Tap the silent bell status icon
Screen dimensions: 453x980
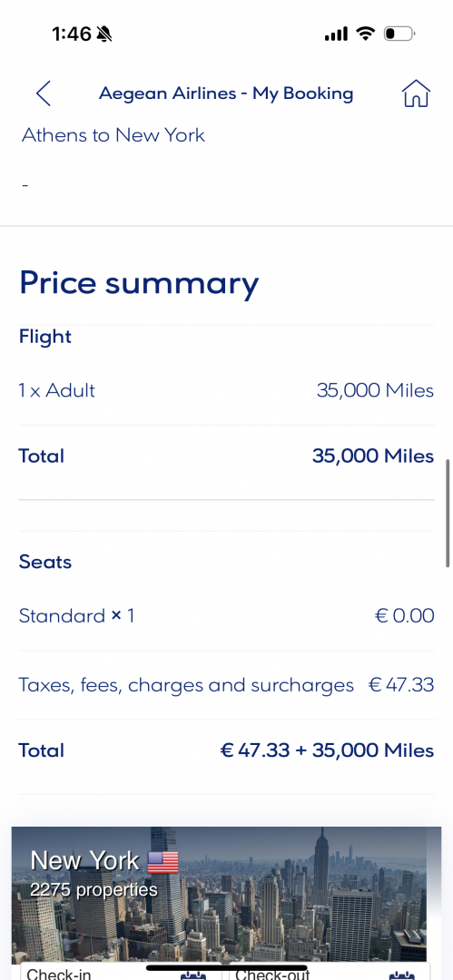pos(104,34)
